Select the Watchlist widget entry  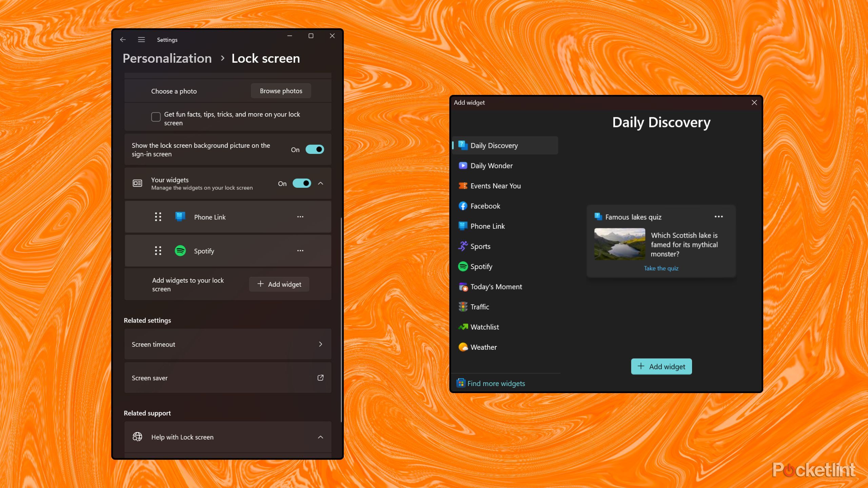(505, 327)
